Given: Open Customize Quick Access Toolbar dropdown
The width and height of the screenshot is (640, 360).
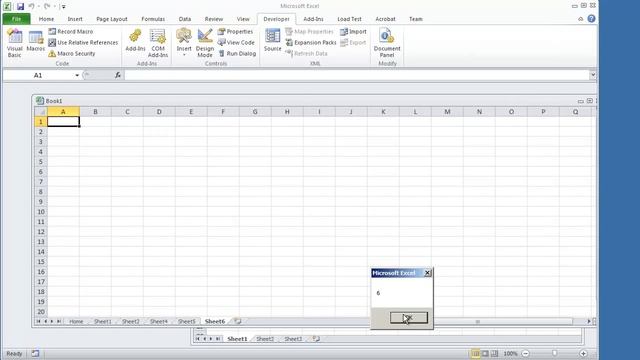Looking at the screenshot, I should point(63,7).
